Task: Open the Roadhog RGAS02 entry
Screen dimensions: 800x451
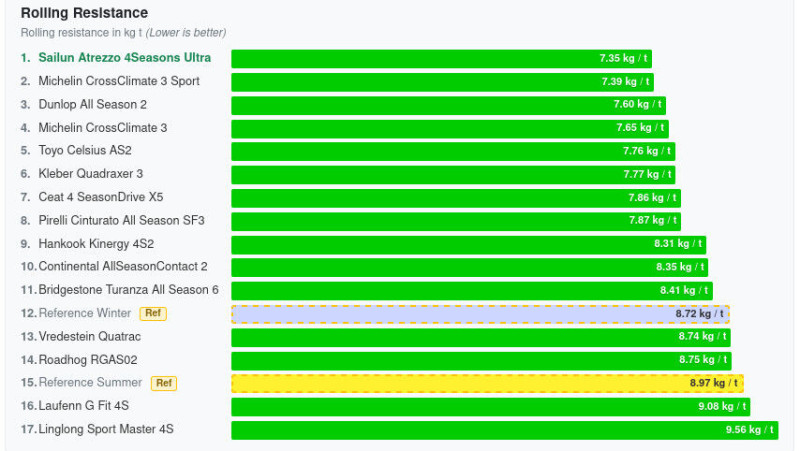Action: (88, 360)
